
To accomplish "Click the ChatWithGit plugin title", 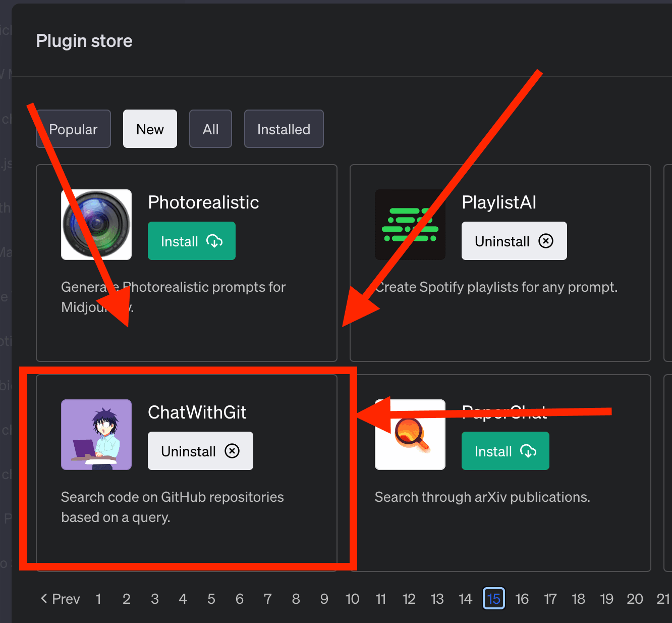I will (197, 412).
